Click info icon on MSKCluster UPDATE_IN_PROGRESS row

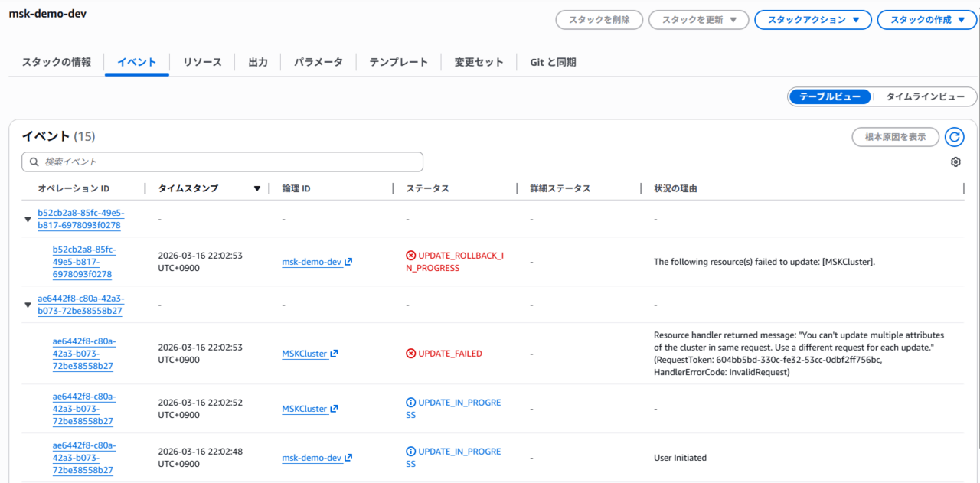click(x=411, y=403)
